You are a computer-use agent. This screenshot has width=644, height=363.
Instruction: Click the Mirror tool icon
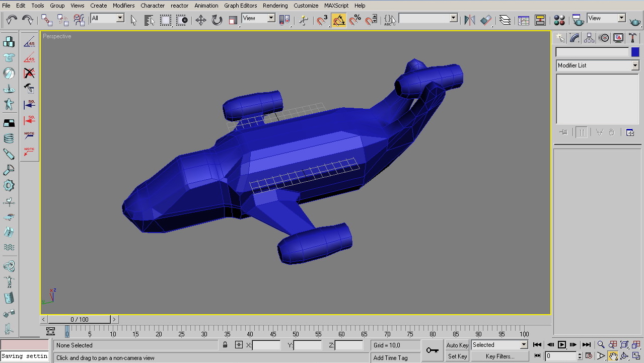click(x=470, y=20)
